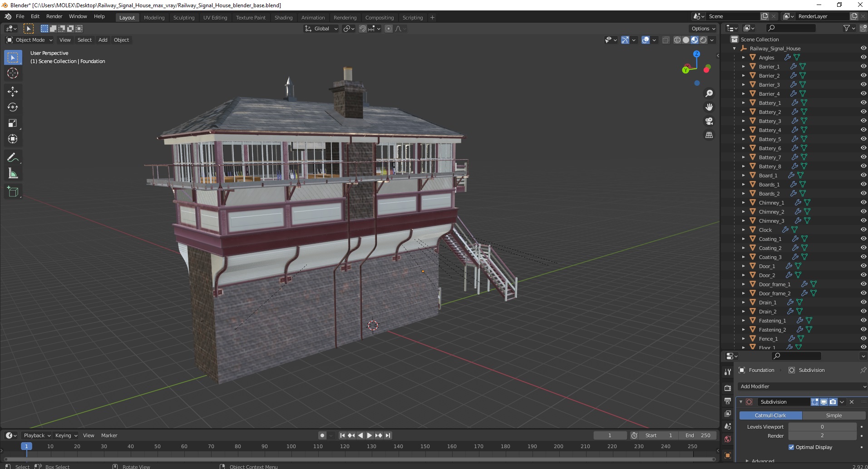Open the Render properties camera tab
The image size is (868, 469).
(728, 388)
